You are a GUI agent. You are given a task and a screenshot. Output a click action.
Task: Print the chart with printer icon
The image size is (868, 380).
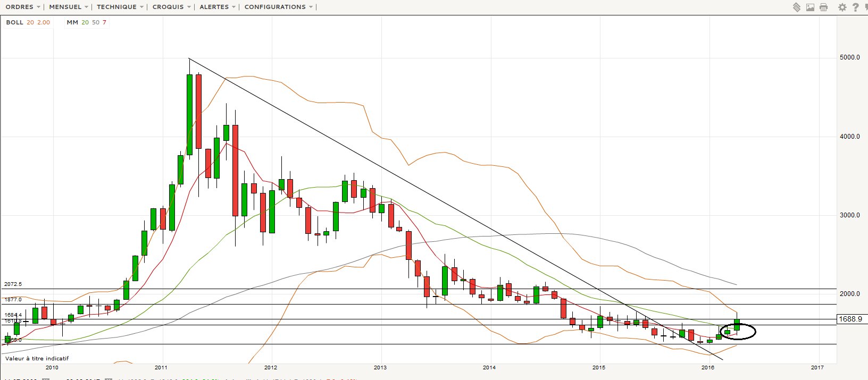coord(824,7)
